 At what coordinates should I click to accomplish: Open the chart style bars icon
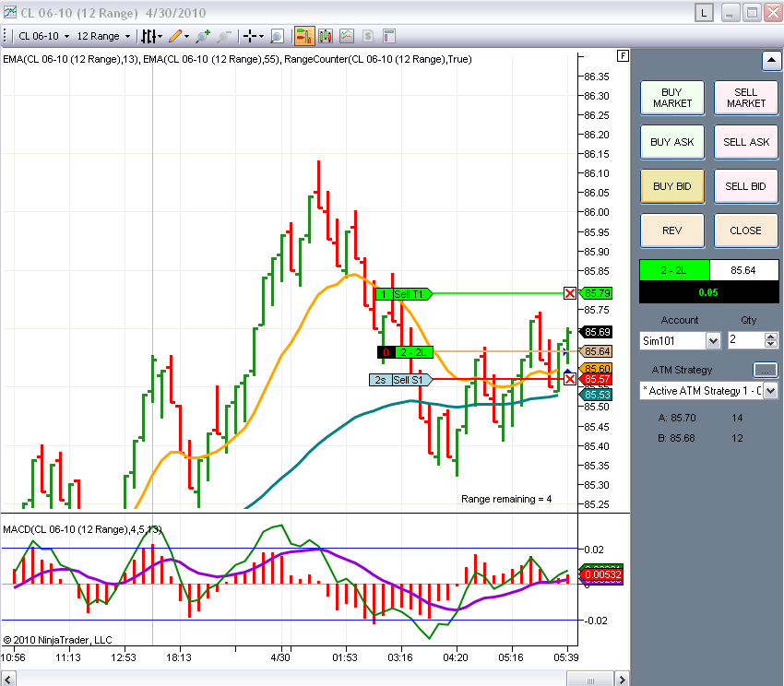pyautogui.click(x=148, y=36)
